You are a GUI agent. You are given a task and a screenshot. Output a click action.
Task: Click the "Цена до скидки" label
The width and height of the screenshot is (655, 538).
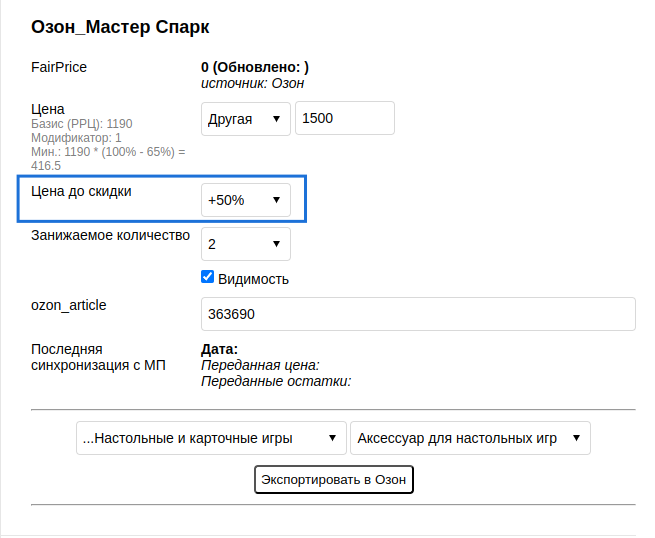pyautogui.click(x=82, y=190)
